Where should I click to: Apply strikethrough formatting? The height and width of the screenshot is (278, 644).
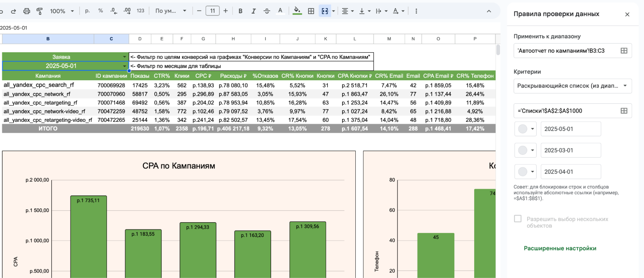pyautogui.click(x=267, y=11)
